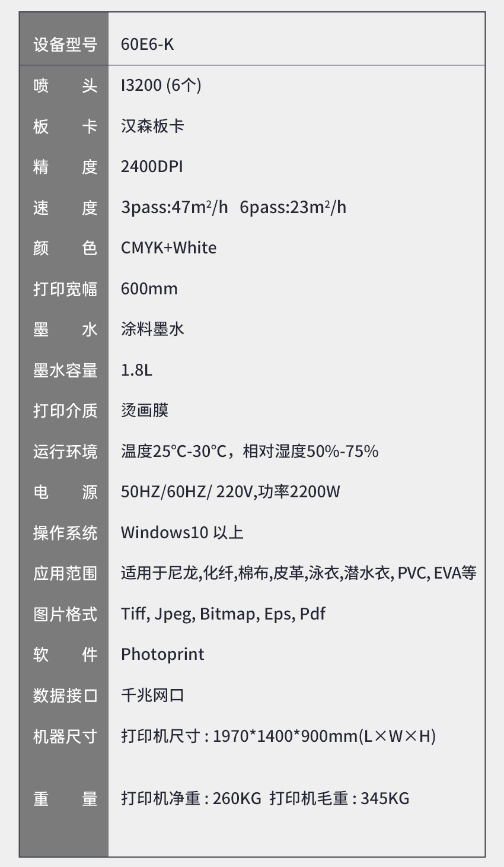Select the 600mm print width value

149,289
